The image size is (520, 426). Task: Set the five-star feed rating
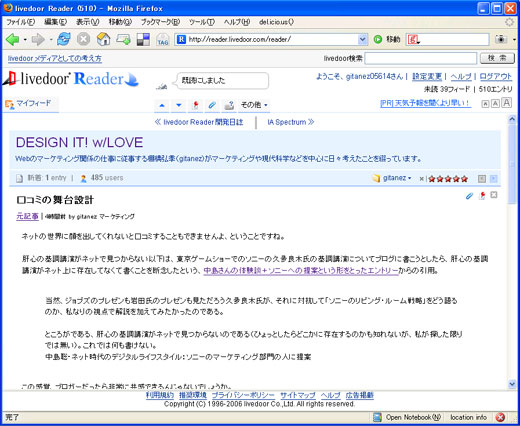pyautogui.click(x=464, y=179)
